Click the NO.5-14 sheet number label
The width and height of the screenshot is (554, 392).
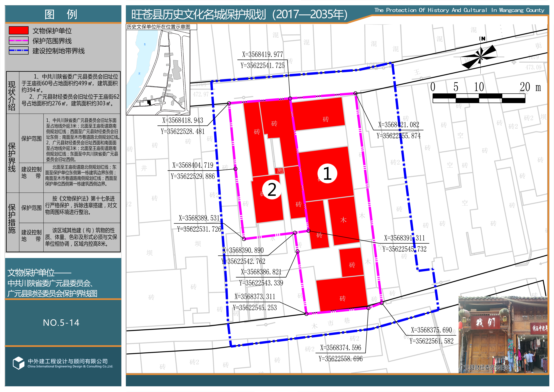(x=61, y=323)
